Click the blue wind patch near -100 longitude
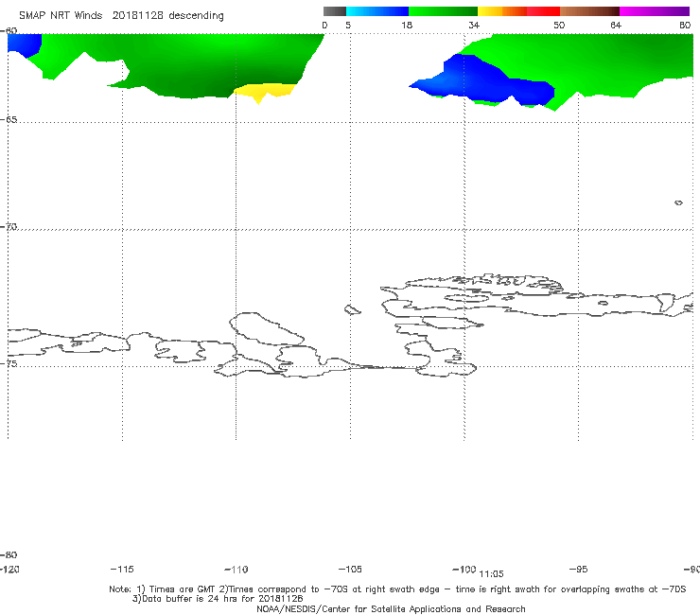The height and width of the screenshot is (615, 700). click(484, 81)
